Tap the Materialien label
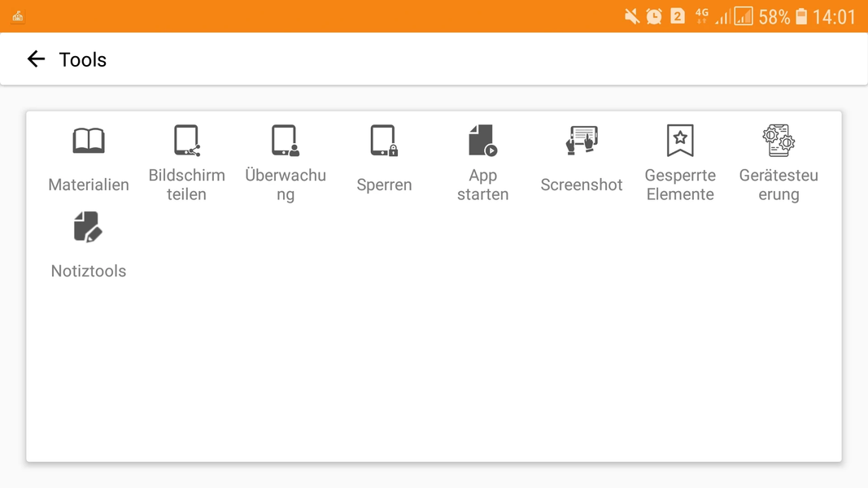Screen dimensions: 868x488 pyautogui.click(x=89, y=185)
